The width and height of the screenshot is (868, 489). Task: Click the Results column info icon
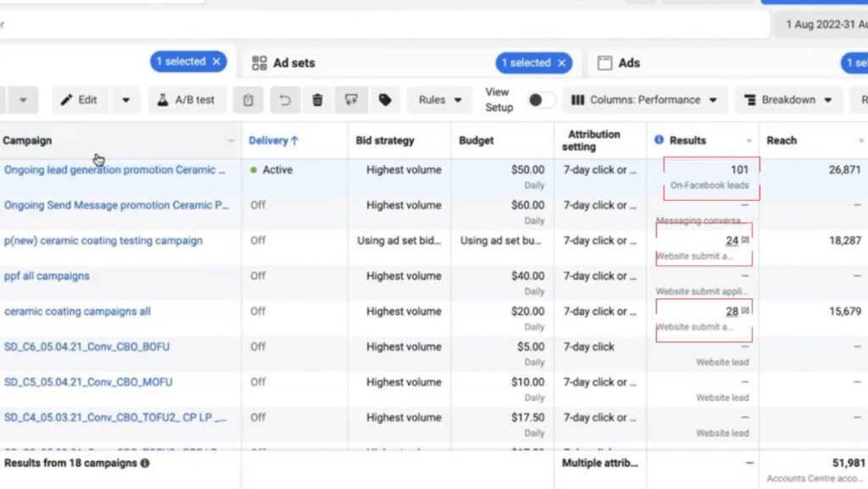pos(659,141)
